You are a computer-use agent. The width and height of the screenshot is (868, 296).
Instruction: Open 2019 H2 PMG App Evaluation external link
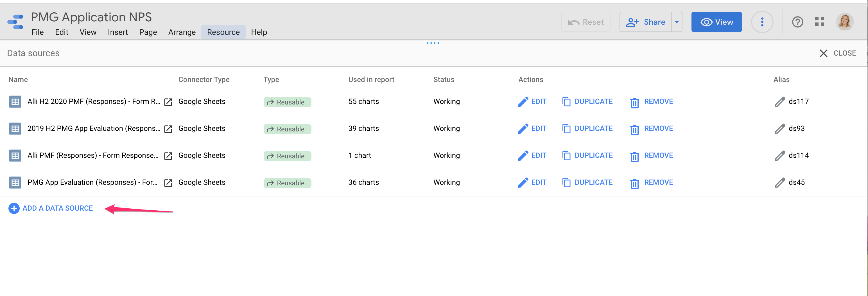168,129
